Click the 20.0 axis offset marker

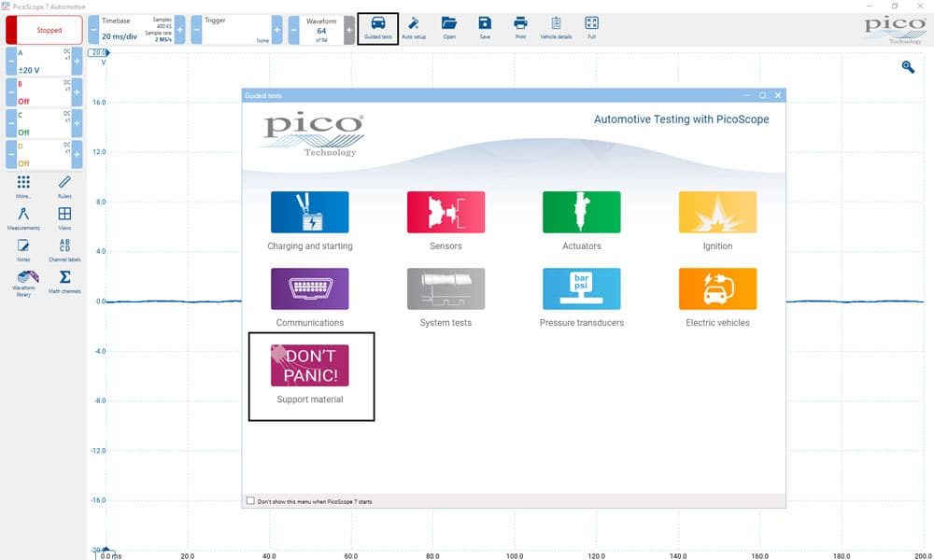click(x=99, y=52)
